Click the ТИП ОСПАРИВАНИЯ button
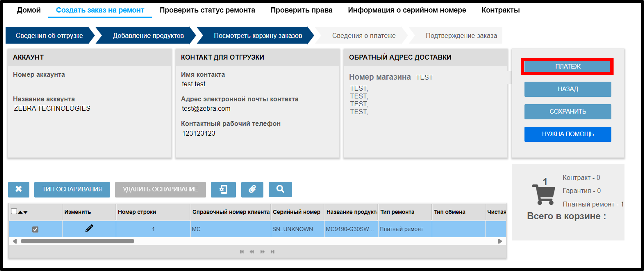Viewport: 644px width, 271px height. click(72, 189)
